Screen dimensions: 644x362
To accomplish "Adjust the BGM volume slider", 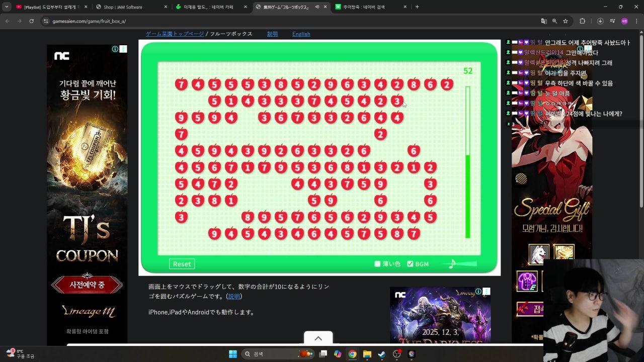I will pos(460,263).
